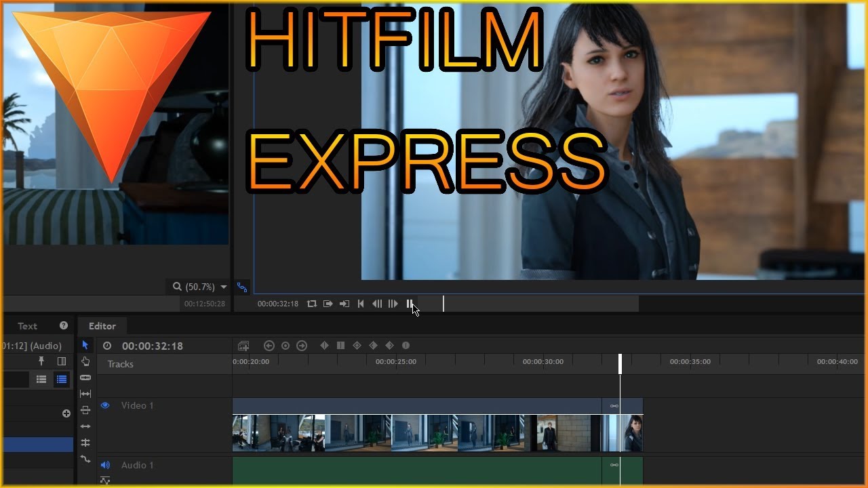Screen dimensions: 868x488
Task: Click the Tracks header label
Action: click(x=121, y=364)
